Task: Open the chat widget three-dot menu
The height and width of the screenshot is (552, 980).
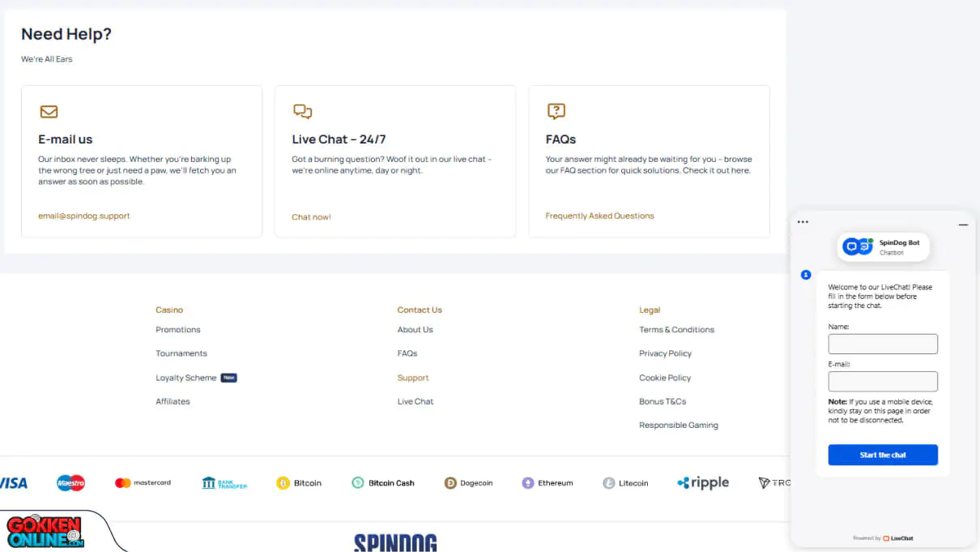Action: [x=803, y=222]
